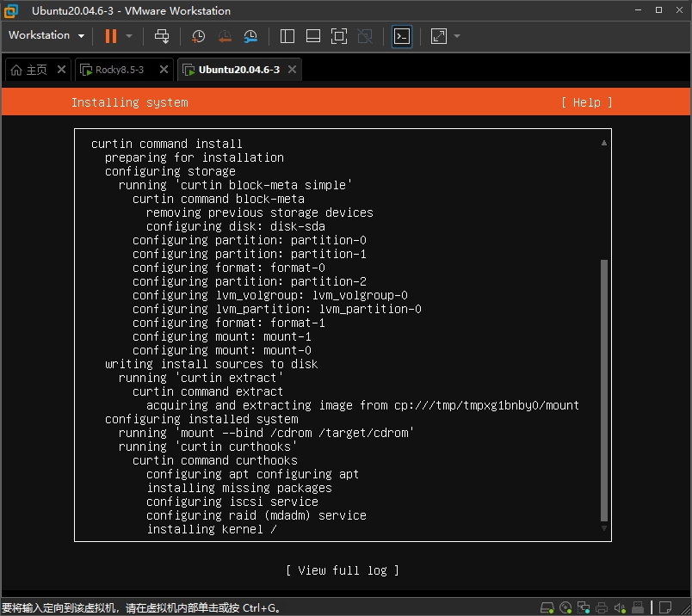Click the log scroll up arrow

pyautogui.click(x=604, y=143)
